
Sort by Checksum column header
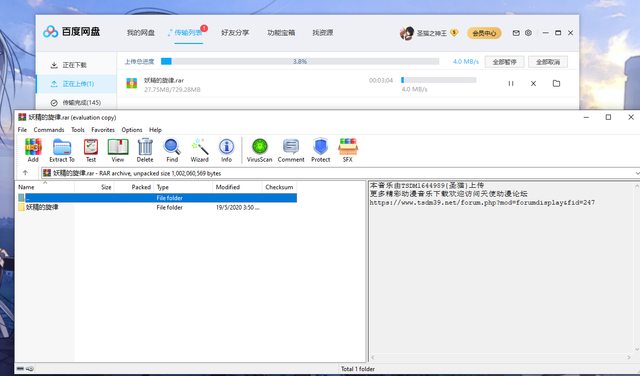pyautogui.click(x=279, y=187)
